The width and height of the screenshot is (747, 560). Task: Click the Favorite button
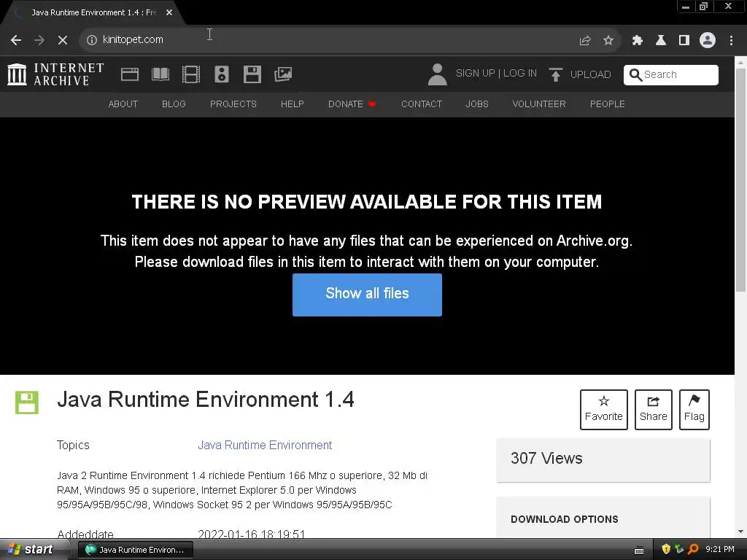pos(603,410)
